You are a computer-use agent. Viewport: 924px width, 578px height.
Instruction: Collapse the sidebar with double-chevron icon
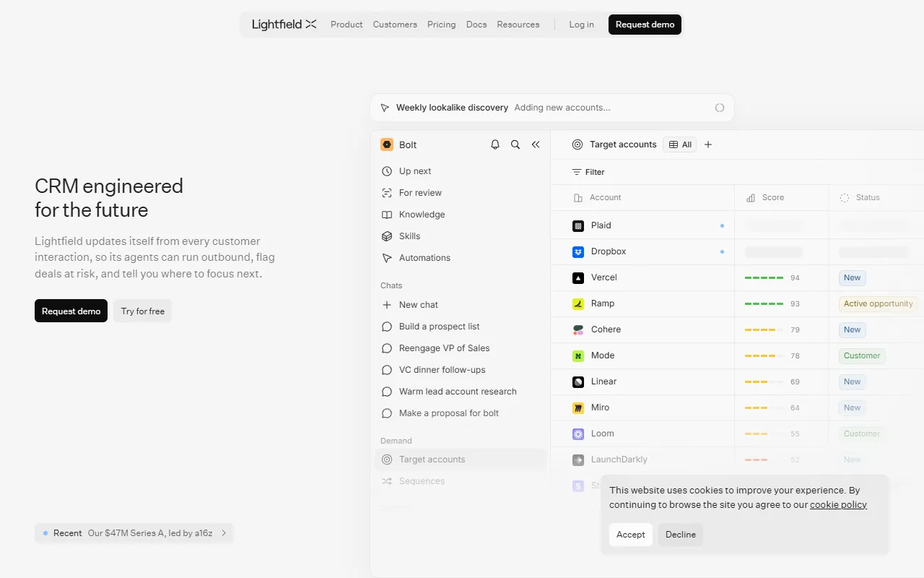pos(536,144)
